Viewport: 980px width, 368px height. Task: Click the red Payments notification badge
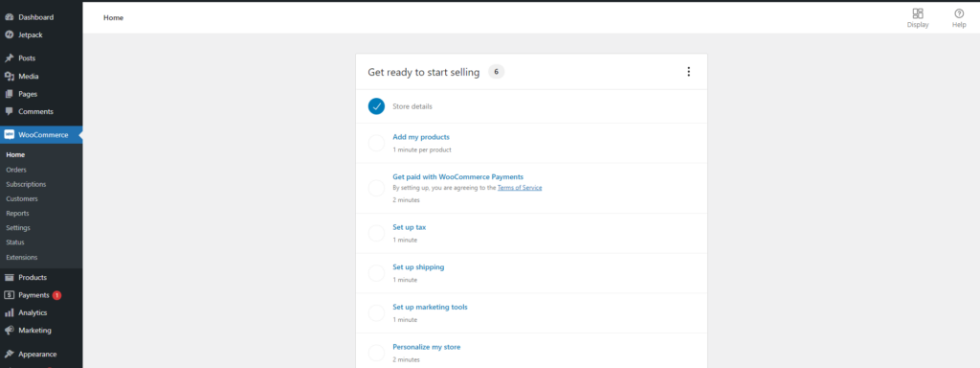point(56,295)
